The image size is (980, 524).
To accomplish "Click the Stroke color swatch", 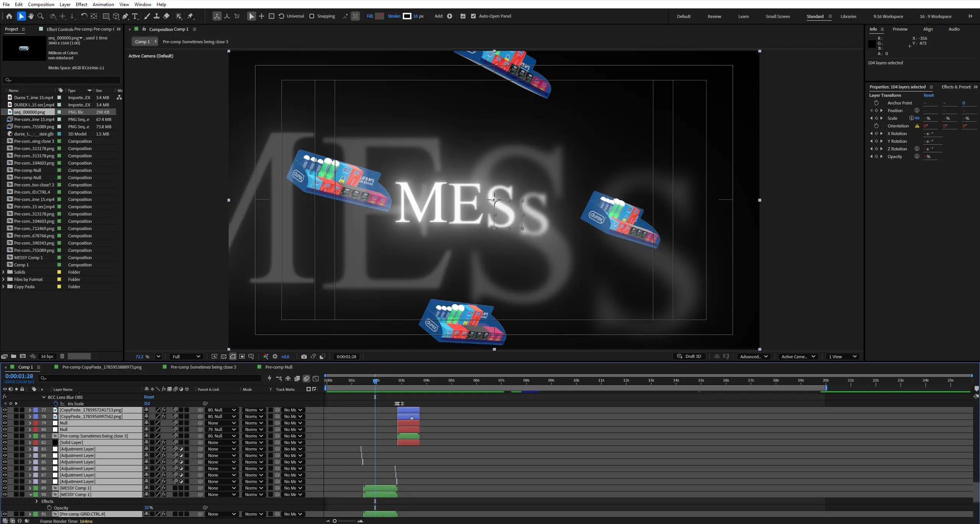I will [407, 16].
